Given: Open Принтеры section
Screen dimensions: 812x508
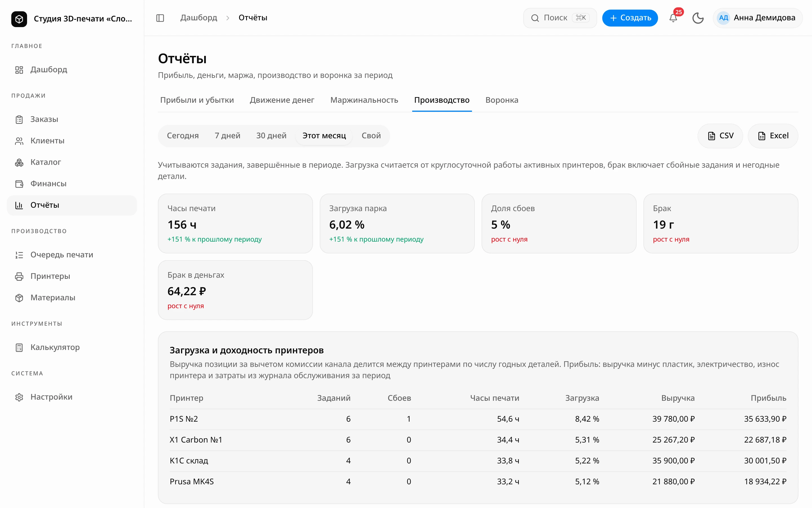Looking at the screenshot, I should click(72, 276).
